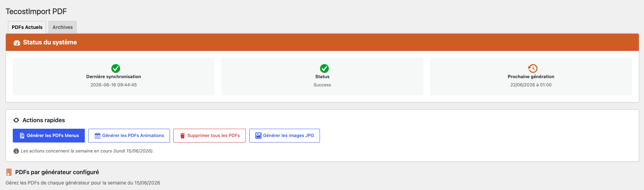Click the red trash icon in Supprimer button

pyautogui.click(x=183, y=136)
